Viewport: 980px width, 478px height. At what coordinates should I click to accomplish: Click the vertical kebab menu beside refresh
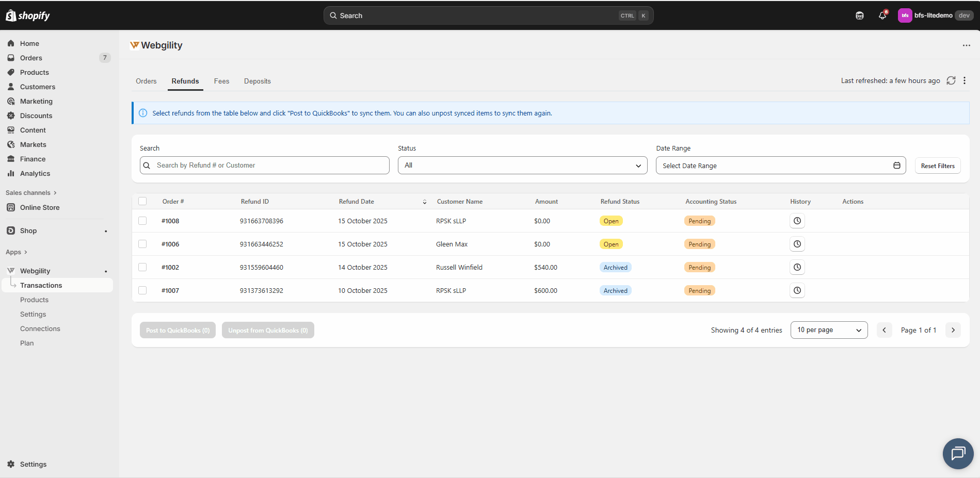(x=964, y=80)
